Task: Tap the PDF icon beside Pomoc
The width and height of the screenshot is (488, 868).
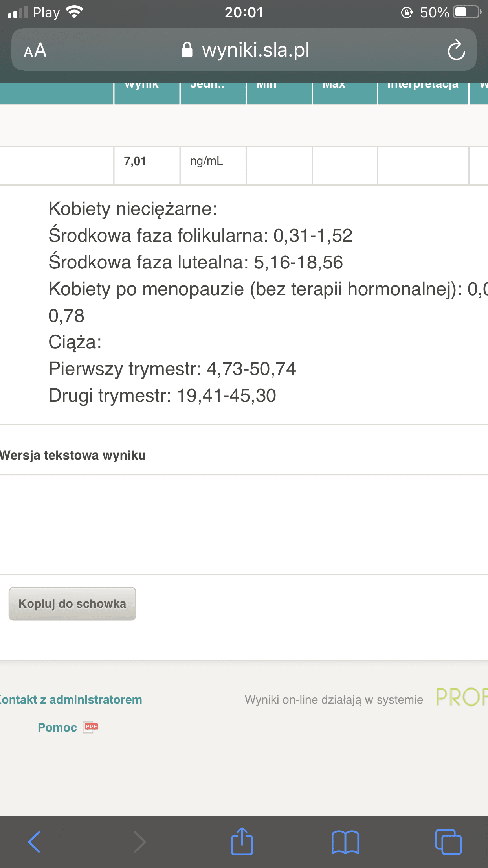Action: point(91,727)
